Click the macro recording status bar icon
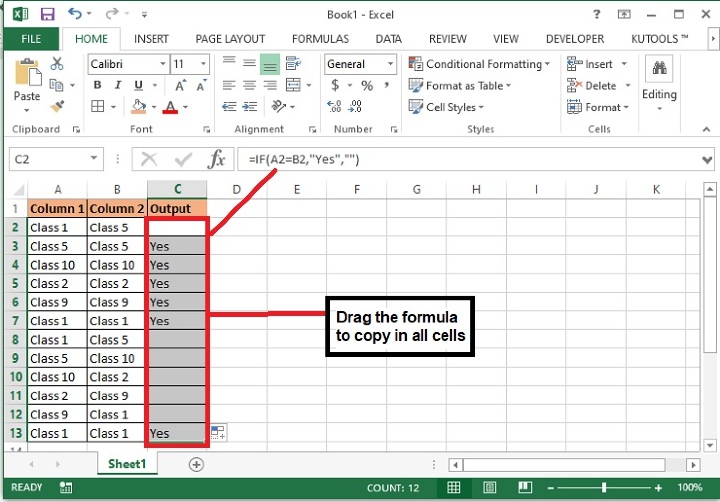This screenshot has height=502, width=720. tap(66, 487)
